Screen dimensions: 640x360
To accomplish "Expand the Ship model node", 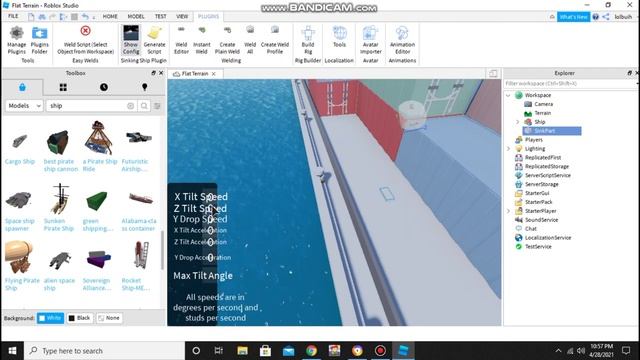I will pyautogui.click(x=518, y=122).
